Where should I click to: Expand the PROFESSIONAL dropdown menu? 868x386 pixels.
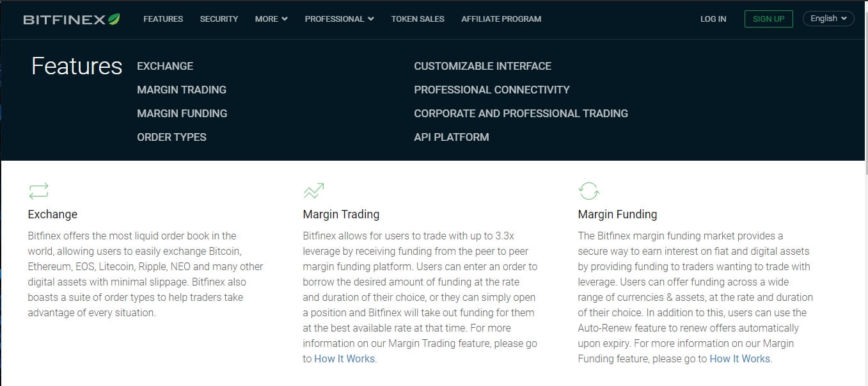coord(339,19)
